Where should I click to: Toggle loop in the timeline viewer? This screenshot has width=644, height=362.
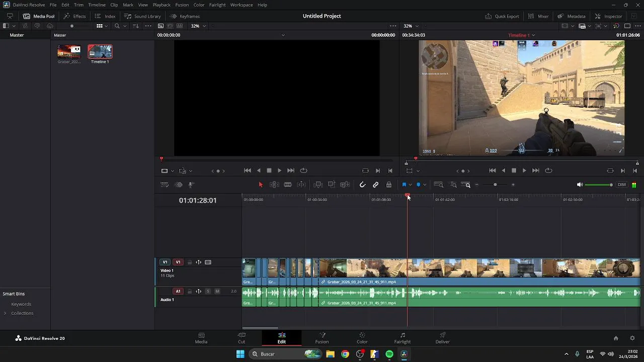point(549,170)
